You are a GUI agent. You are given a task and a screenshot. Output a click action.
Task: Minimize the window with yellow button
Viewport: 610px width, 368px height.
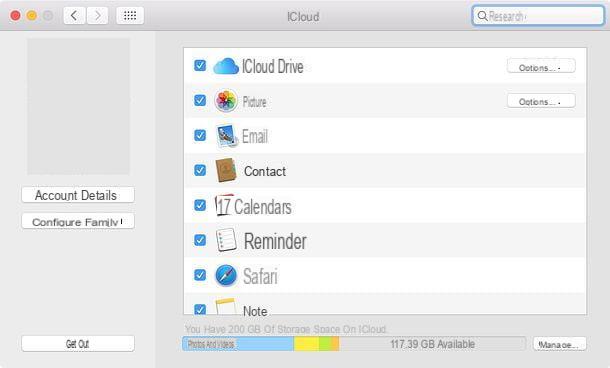click(32, 16)
